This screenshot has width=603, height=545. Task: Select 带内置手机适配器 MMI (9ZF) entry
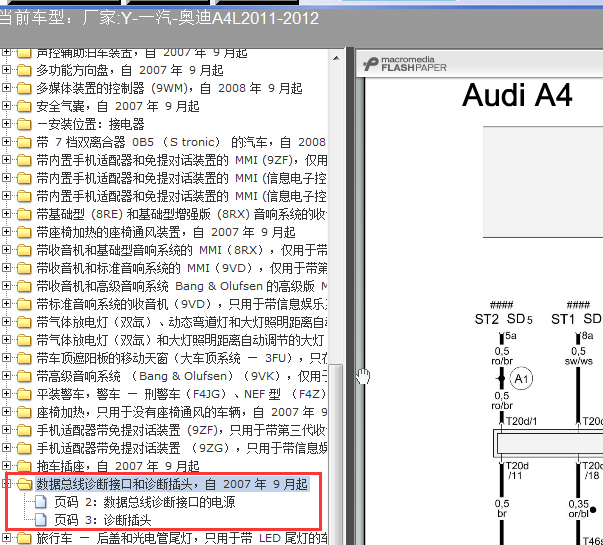pyautogui.click(x=182, y=160)
